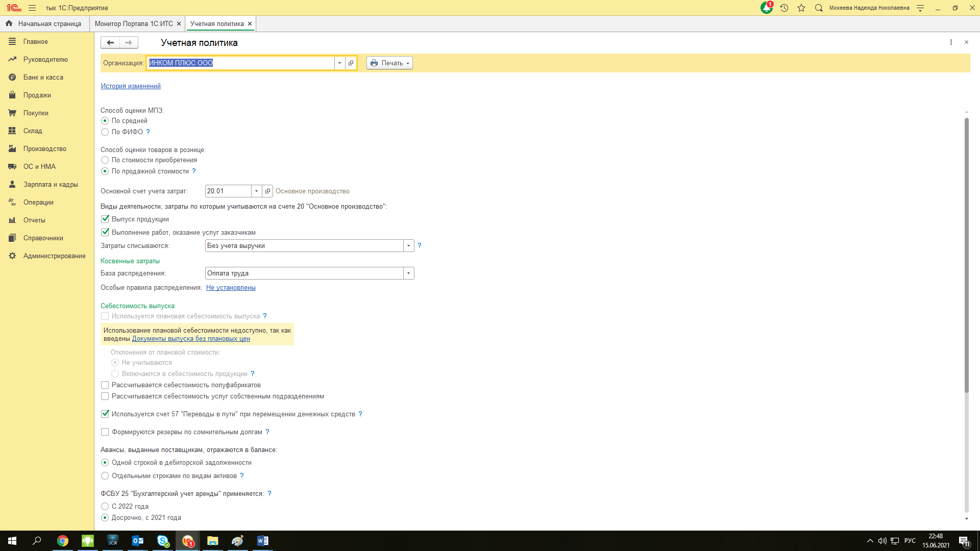This screenshot has width=980, height=551.
Task: Select По стоимости приобретения radio option
Action: (105, 160)
